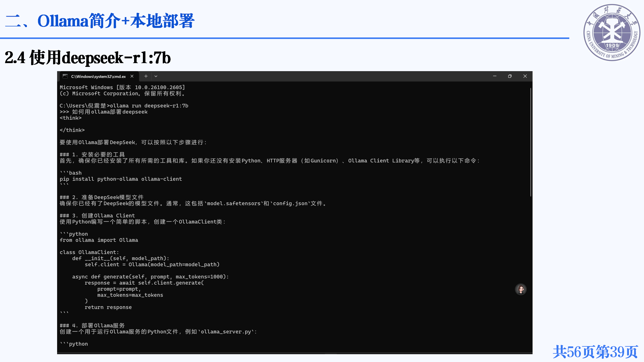Click the cmd terminal icon in tab

65,76
